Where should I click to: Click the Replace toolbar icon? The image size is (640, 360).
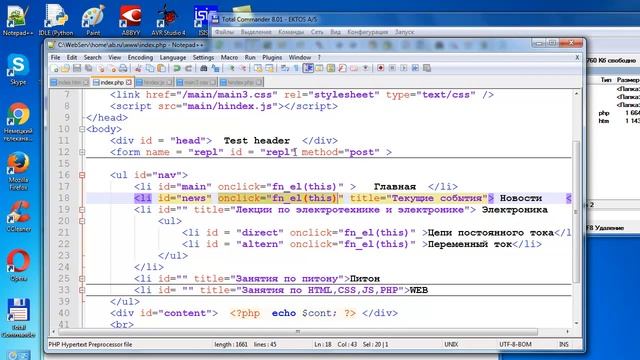tap(215, 69)
